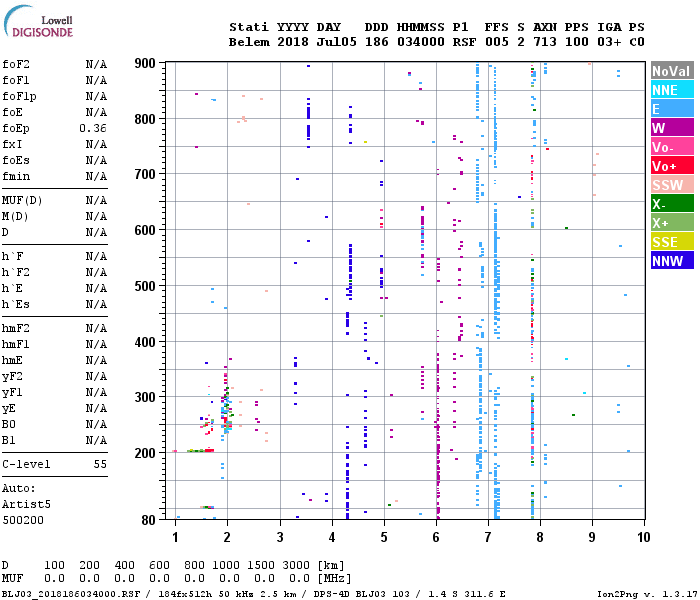
Task: Click the M(D) parameter label
Action: click(x=16, y=216)
